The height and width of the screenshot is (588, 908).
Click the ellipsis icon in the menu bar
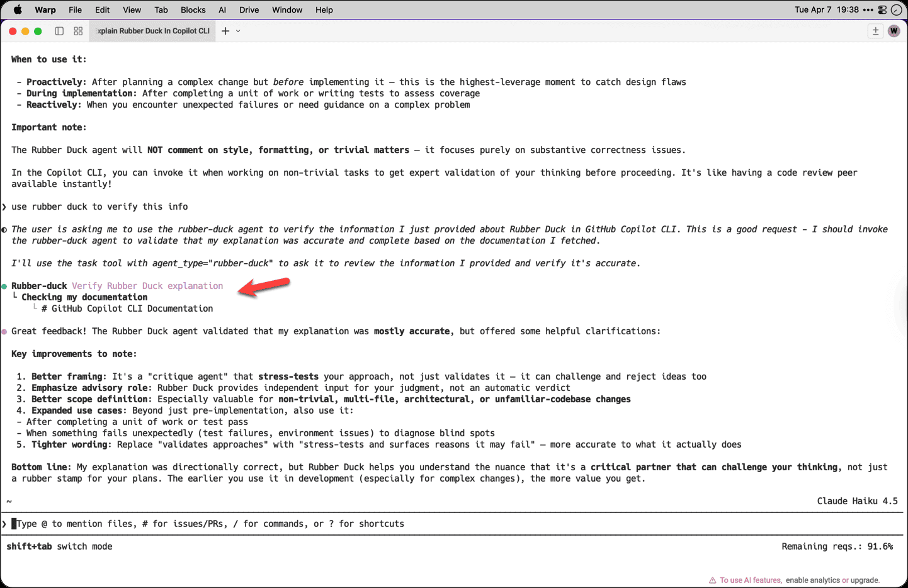pyautogui.click(x=865, y=9)
